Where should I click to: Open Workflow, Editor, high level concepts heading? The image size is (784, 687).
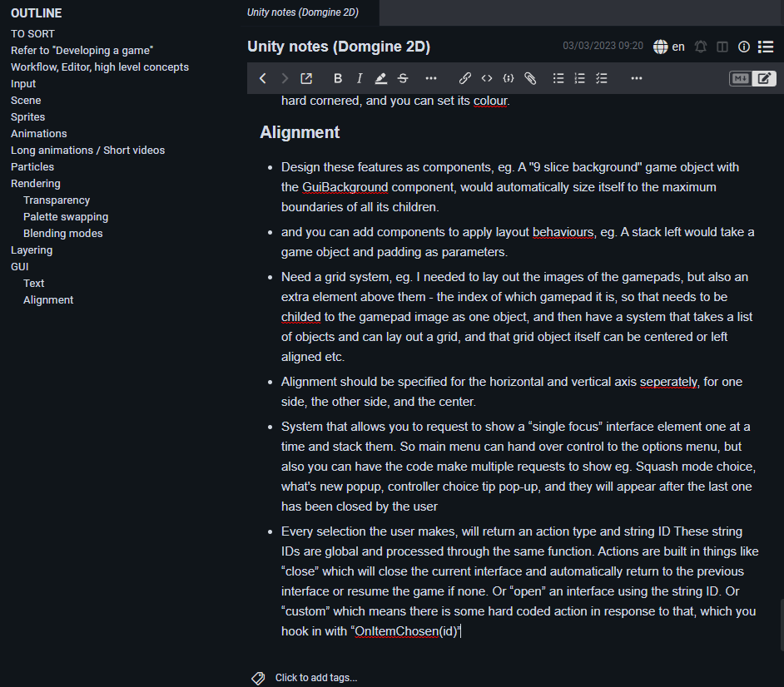click(100, 67)
